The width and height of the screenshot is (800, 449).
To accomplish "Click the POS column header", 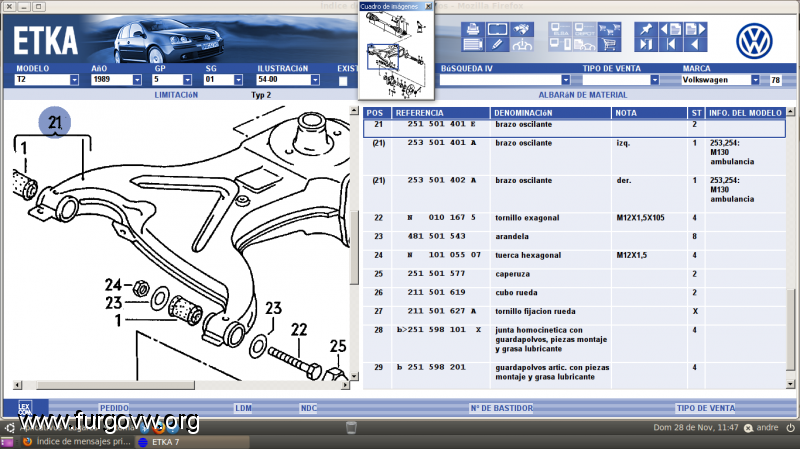I will click(x=377, y=113).
